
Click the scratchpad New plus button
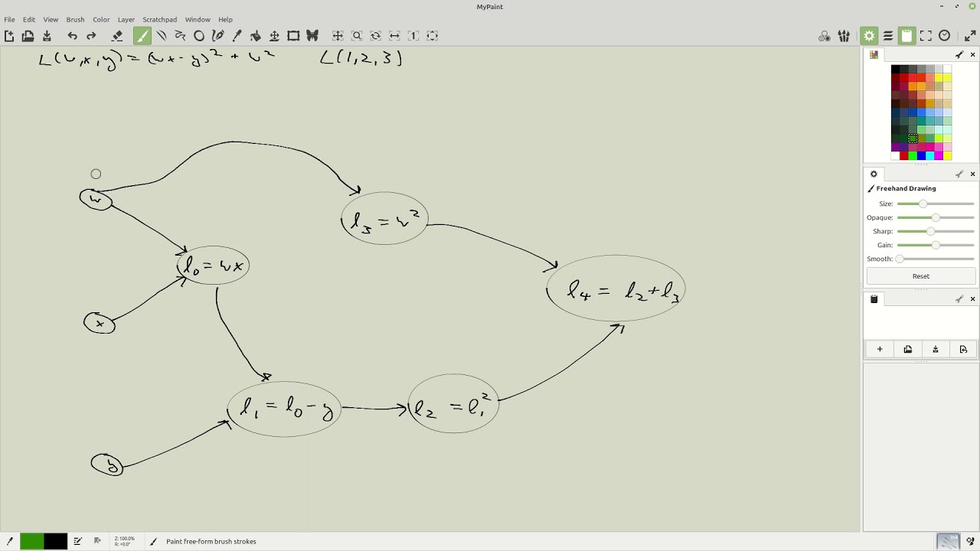880,350
